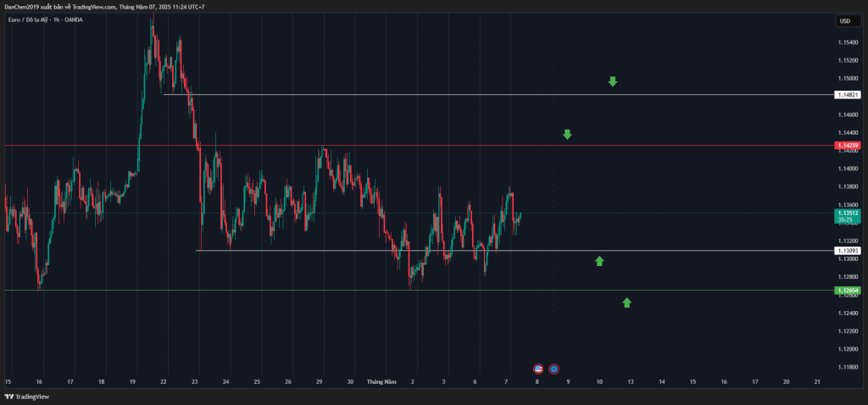The width and height of the screenshot is (868, 405).
Task: Click date 22 on the time axis
Action: tap(164, 382)
